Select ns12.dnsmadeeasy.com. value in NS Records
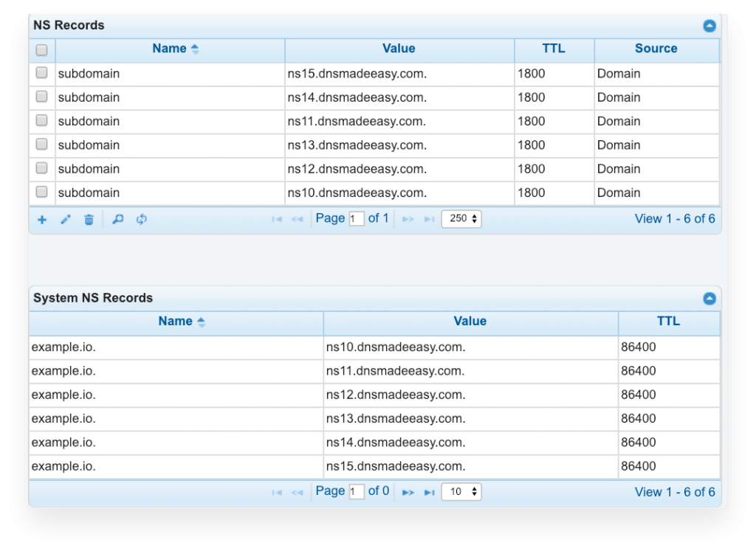The image size is (756, 551). [x=357, y=169]
